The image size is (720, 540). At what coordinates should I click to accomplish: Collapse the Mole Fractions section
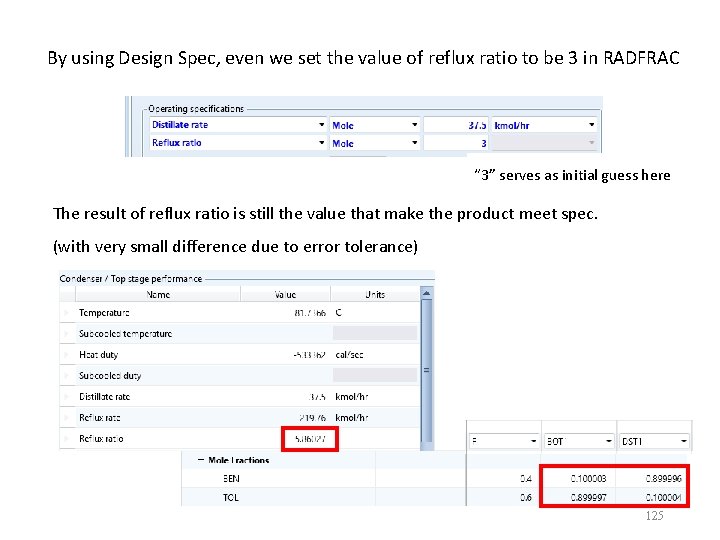(201, 460)
